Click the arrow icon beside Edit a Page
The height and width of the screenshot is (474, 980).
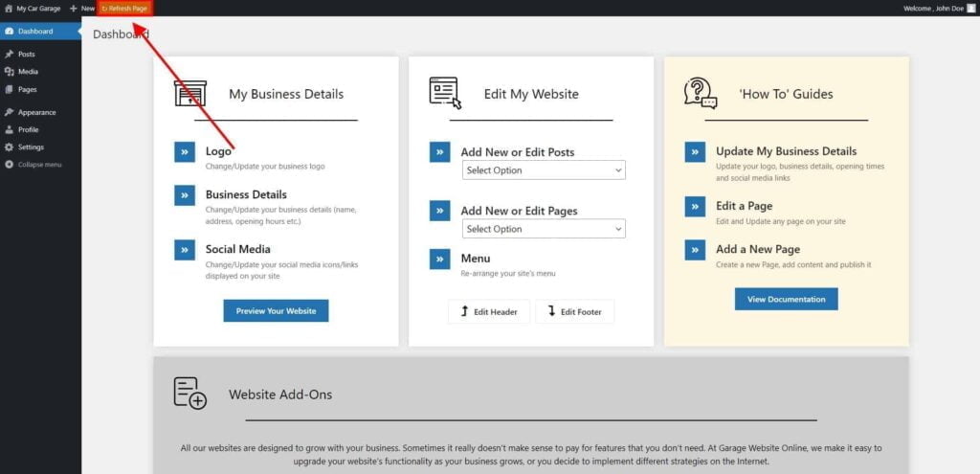click(x=695, y=207)
